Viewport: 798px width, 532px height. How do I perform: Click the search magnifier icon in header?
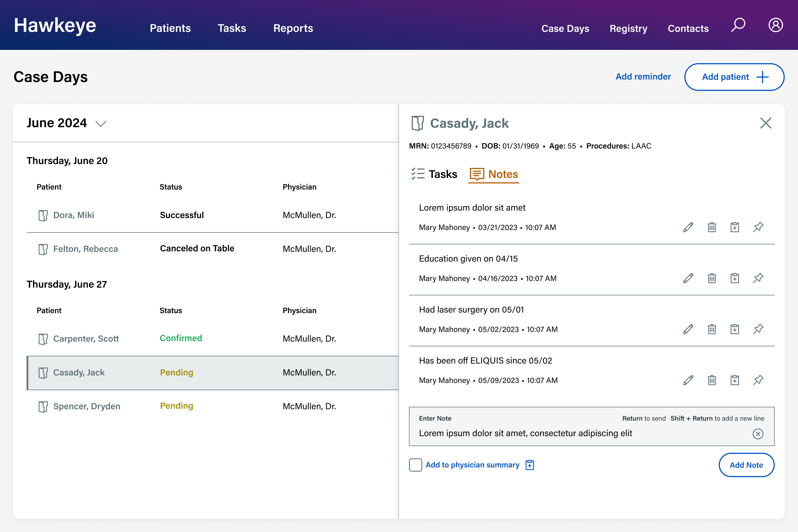[x=738, y=25]
